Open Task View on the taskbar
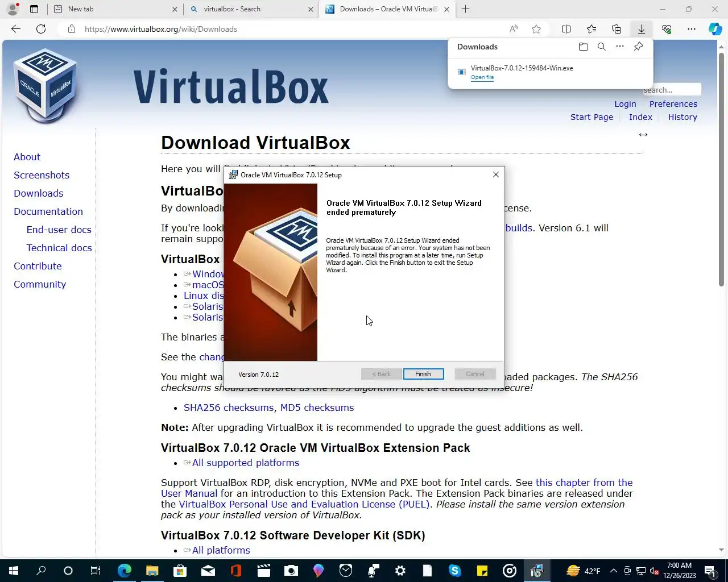 tap(96, 571)
